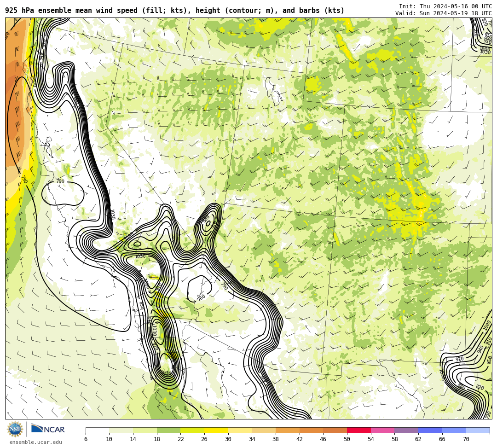Select the pale blue 70+ kts legend swatch
Screen dimensions: 497x448
pos(478,430)
